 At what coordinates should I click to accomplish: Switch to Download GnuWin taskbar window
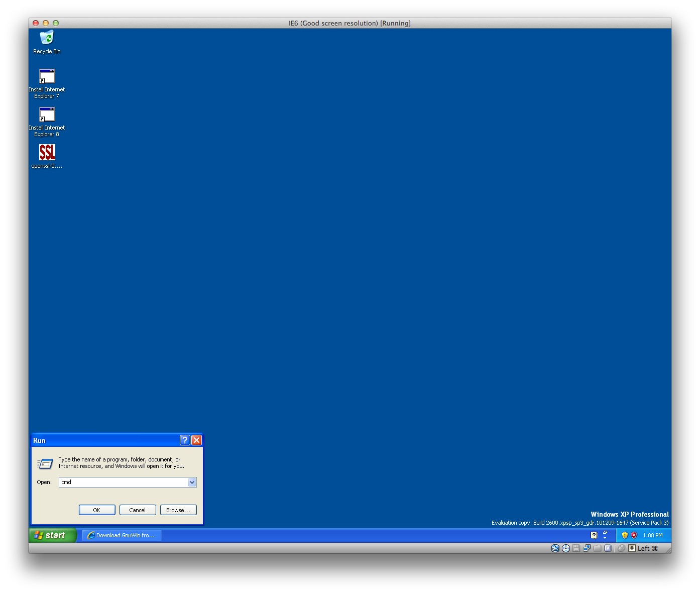(122, 535)
